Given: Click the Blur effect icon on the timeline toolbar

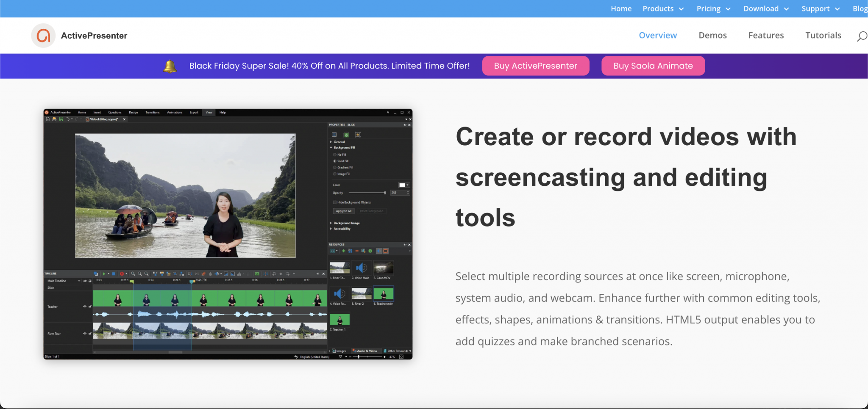Looking at the screenshot, I should [x=210, y=274].
